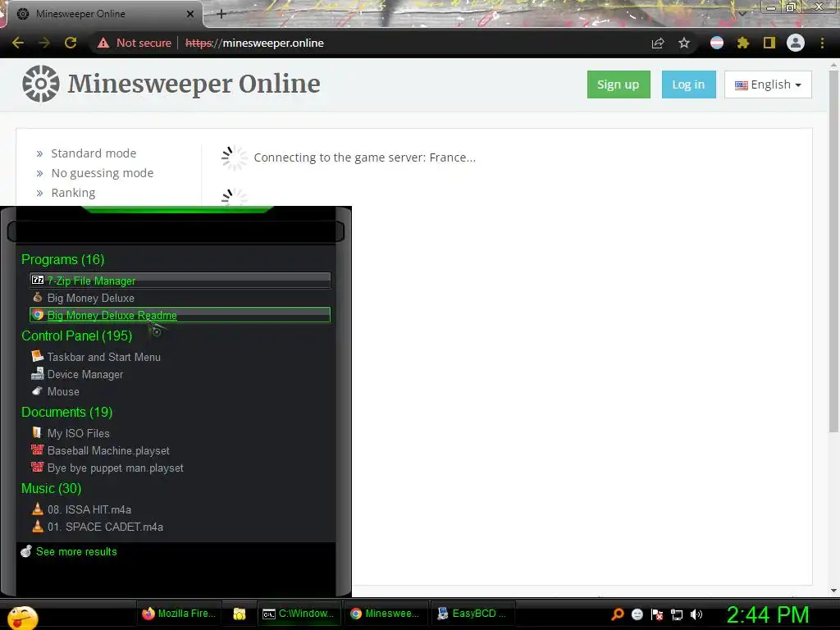Image resolution: width=840 pixels, height=630 pixels.
Task: Open the file explorer taskbar icon
Action: point(240,614)
